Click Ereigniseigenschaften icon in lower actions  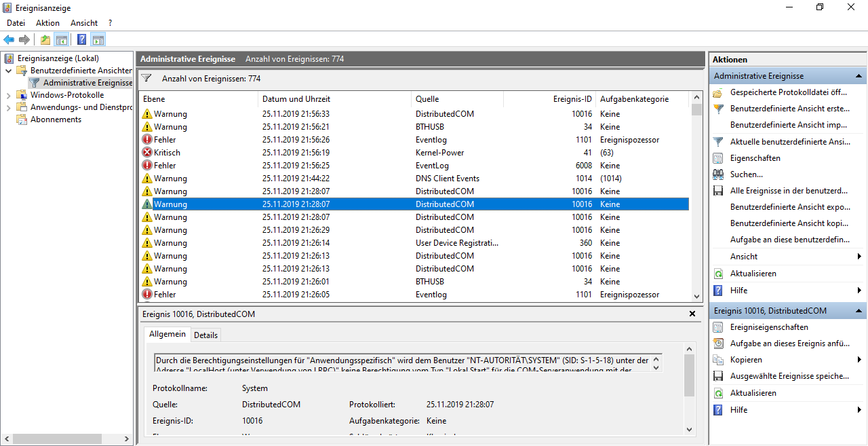coord(718,327)
